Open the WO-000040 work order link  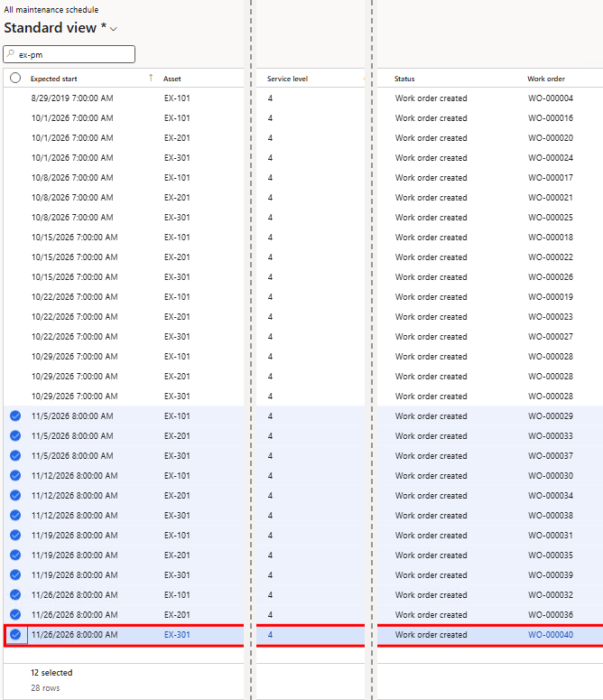point(551,635)
